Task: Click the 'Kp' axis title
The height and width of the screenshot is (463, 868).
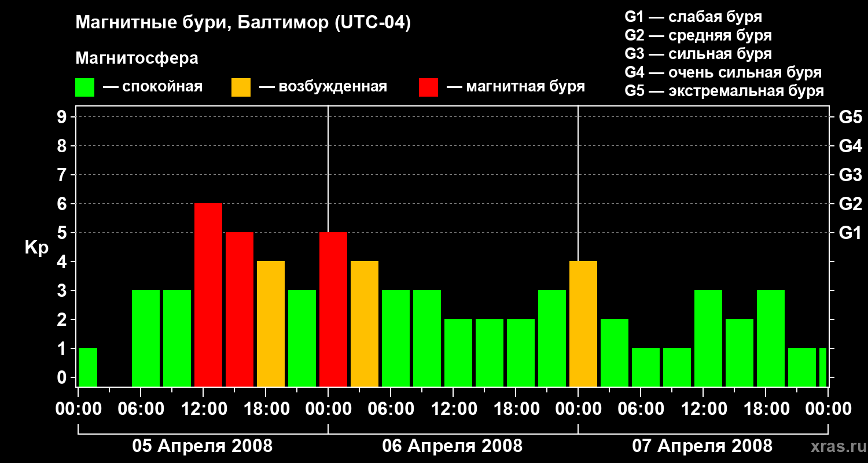Action: click(36, 248)
